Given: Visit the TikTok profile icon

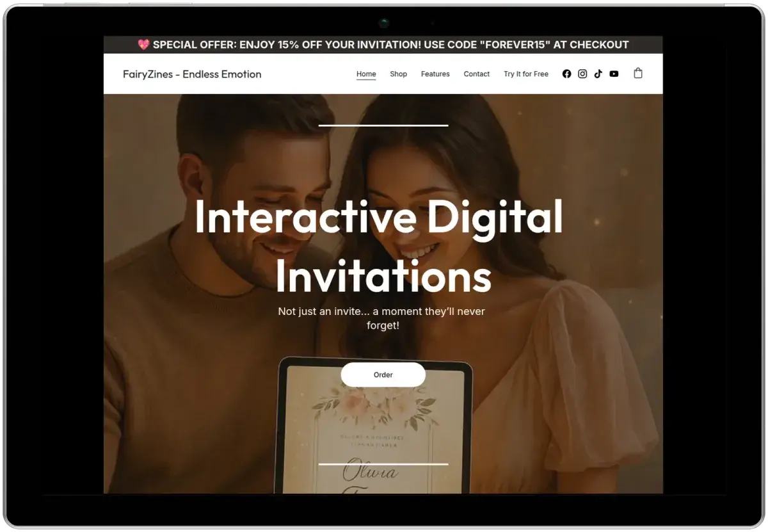Looking at the screenshot, I should tap(598, 74).
